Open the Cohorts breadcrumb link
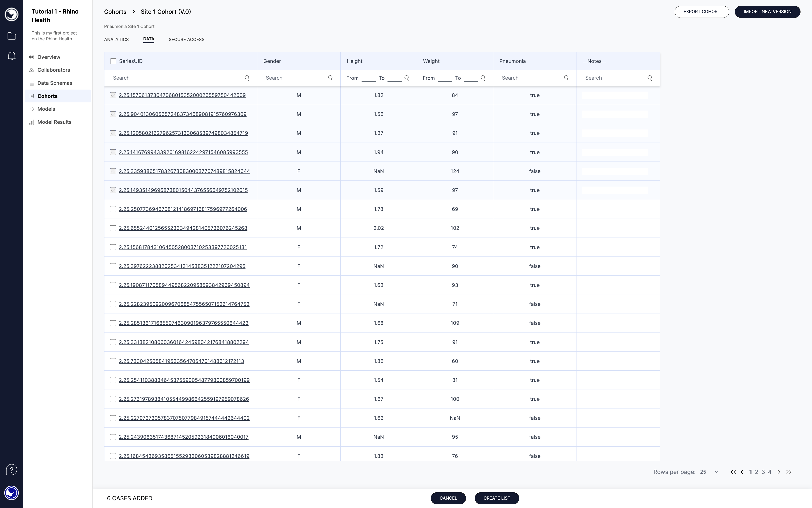This screenshot has height=508, width=812. tap(115, 12)
